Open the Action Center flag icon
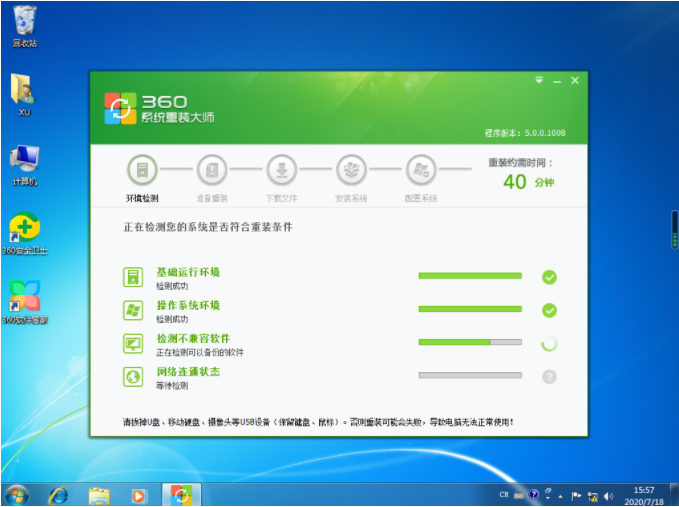Screen dimensions: 679x507 coord(576,496)
